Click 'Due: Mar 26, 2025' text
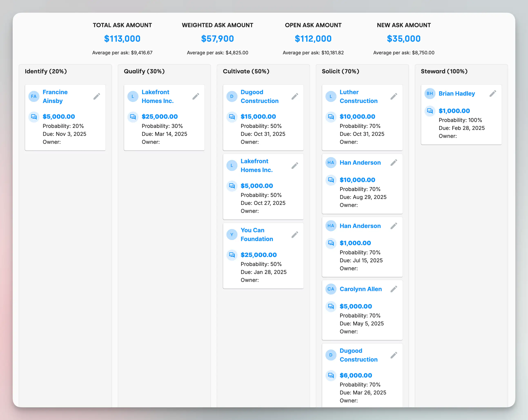 click(x=363, y=393)
